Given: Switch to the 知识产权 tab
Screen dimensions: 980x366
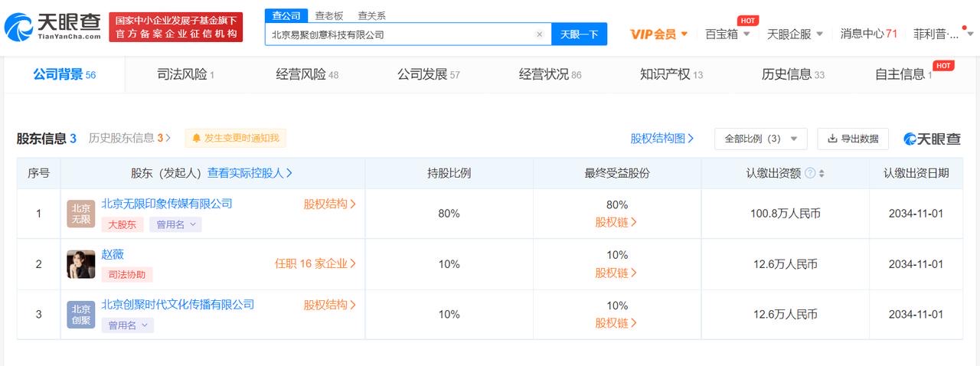Looking at the screenshot, I should coord(671,74).
